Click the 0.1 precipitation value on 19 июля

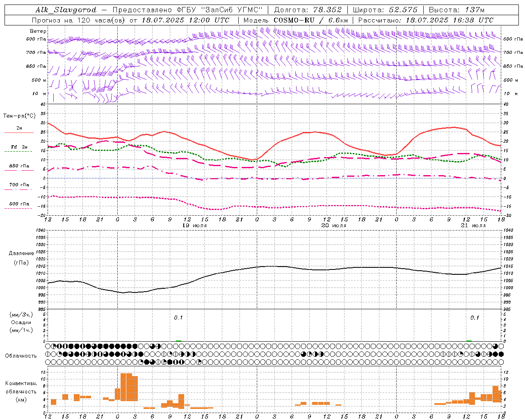point(178,318)
